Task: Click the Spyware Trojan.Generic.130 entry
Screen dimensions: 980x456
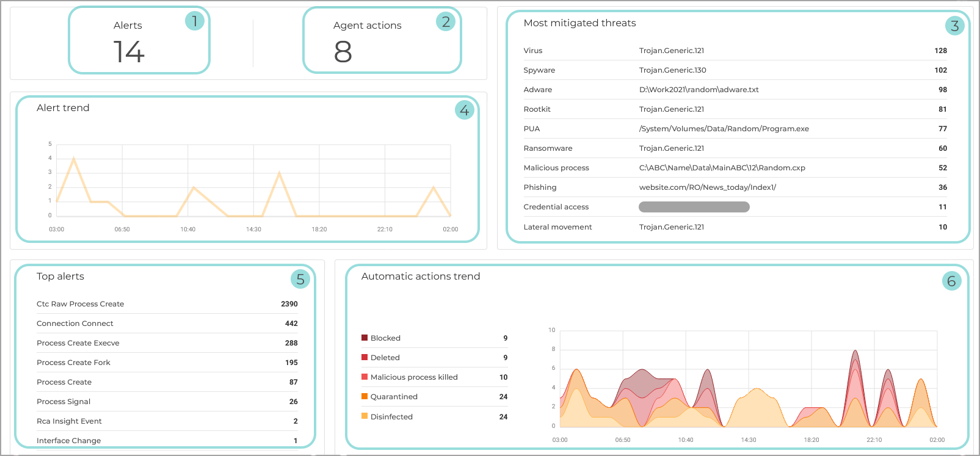Action: pyautogui.click(x=672, y=70)
